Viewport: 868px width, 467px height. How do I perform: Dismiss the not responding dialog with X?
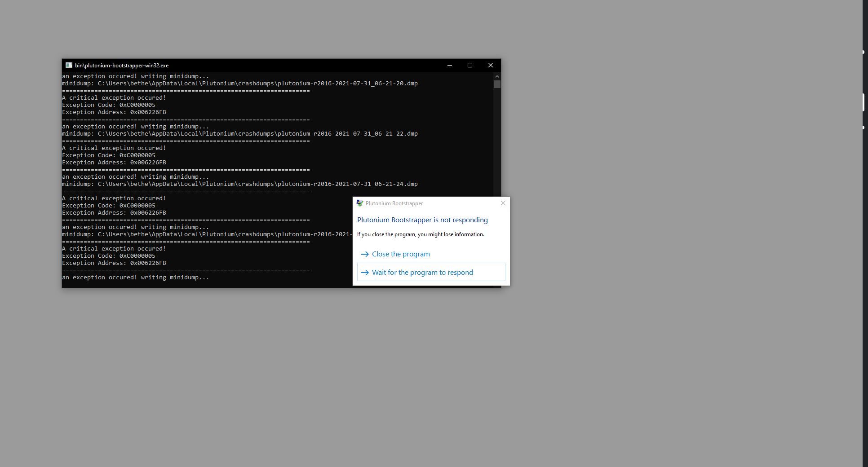(x=503, y=203)
